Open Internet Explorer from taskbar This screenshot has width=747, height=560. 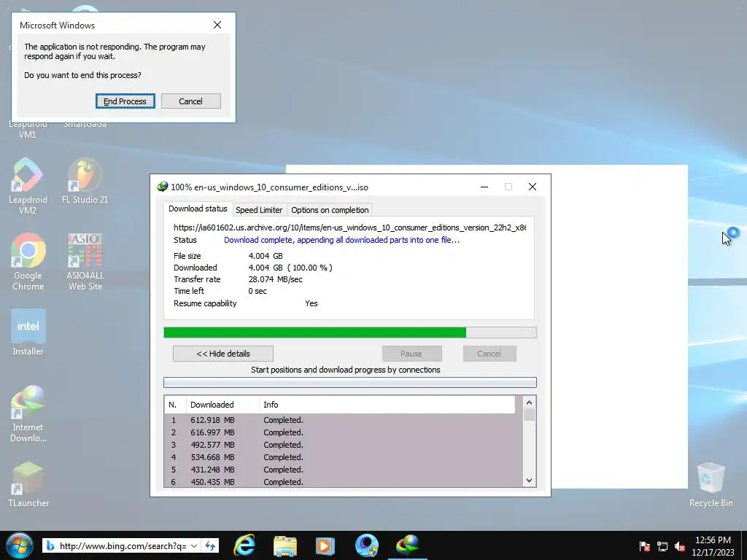point(244,545)
